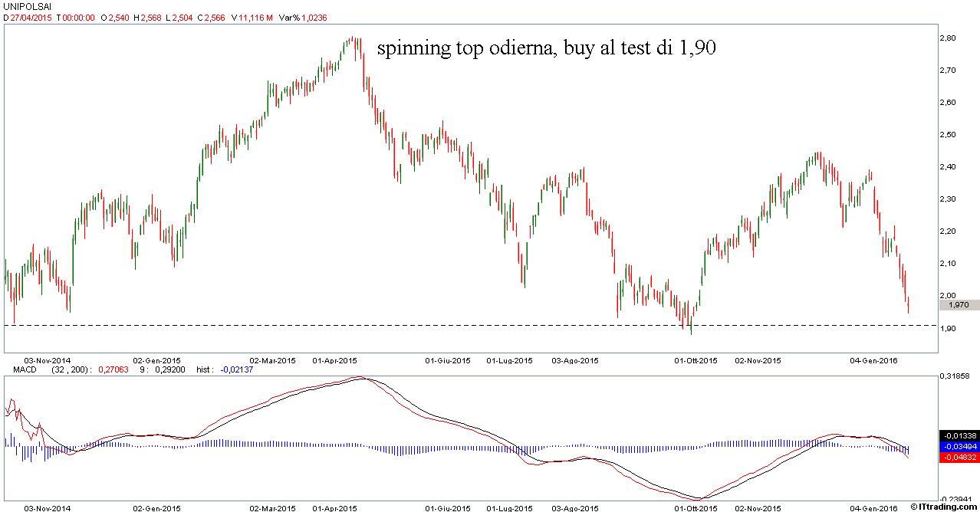Click the ITtrading.com watermark link
The image size is (980, 512).
(944, 507)
